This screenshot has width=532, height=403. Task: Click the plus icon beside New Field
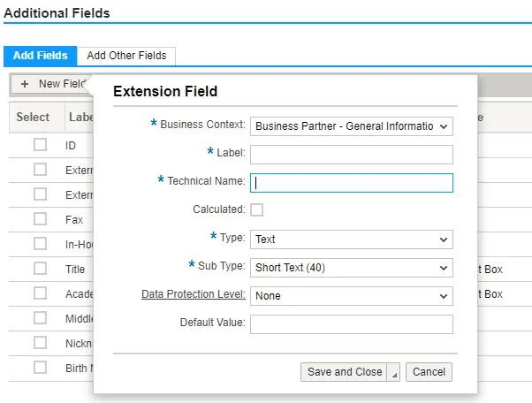(25, 84)
